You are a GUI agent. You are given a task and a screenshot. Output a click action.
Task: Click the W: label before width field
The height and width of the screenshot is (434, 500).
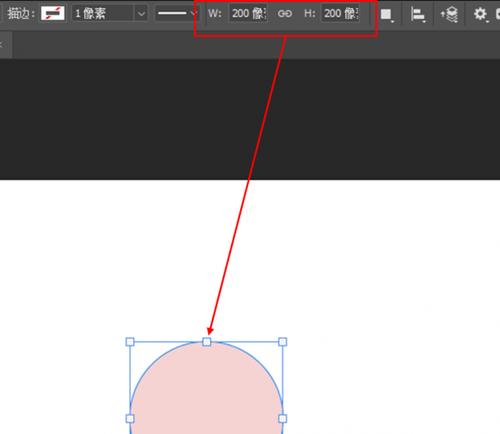pos(215,14)
